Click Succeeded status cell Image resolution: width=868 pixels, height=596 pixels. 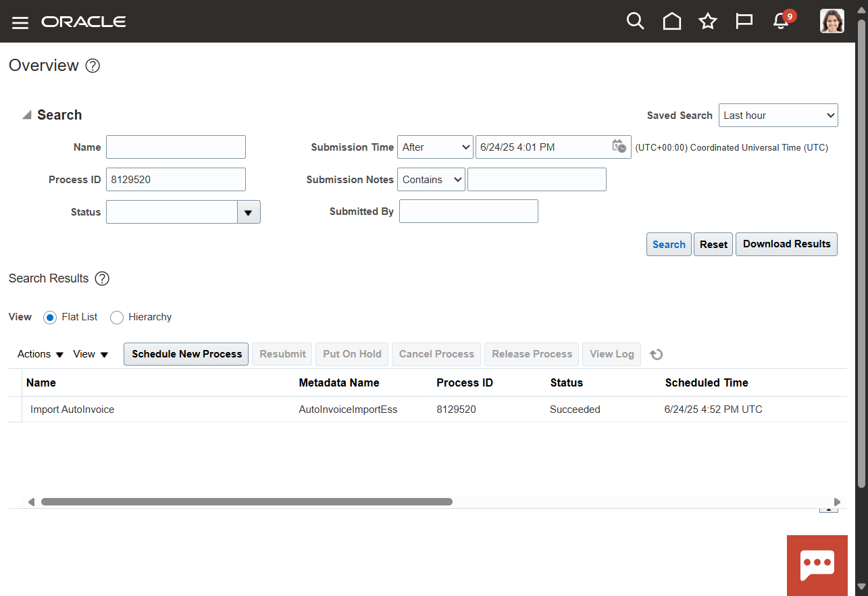(575, 409)
